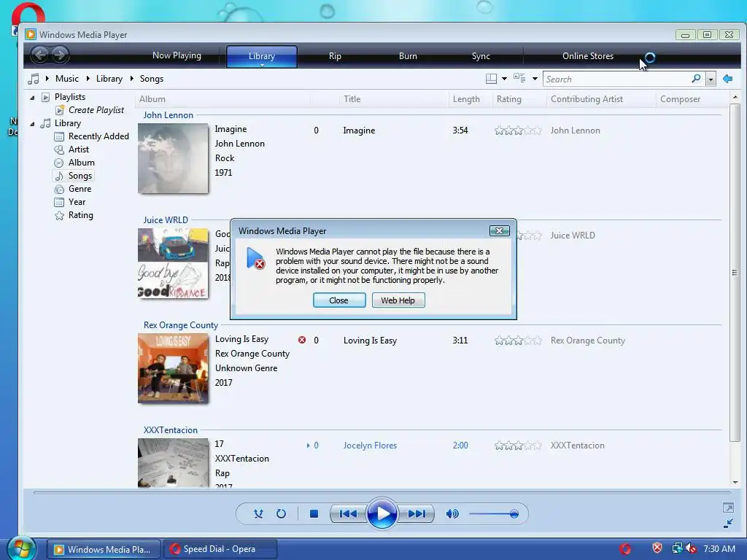Click the red error icon beside Loving Is Easy
The width and height of the screenshot is (747, 560).
pyautogui.click(x=302, y=340)
